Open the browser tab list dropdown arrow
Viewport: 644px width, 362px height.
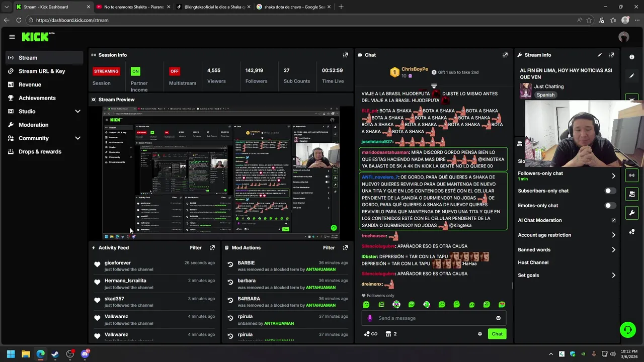(7, 7)
